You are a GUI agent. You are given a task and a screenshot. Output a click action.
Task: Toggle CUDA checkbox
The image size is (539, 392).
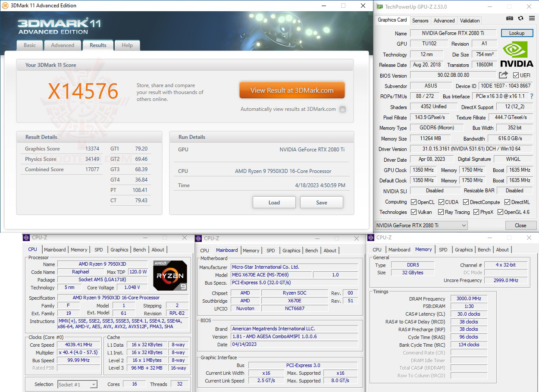click(x=442, y=202)
